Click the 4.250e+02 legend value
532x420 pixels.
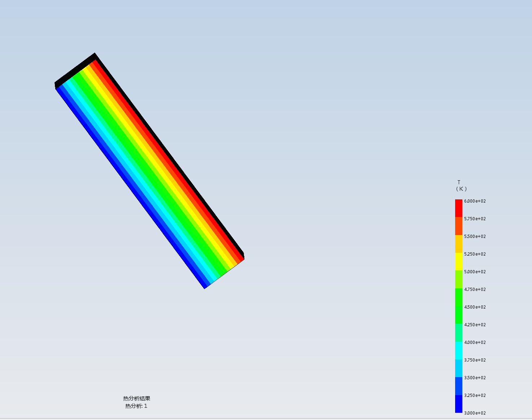tap(475, 325)
